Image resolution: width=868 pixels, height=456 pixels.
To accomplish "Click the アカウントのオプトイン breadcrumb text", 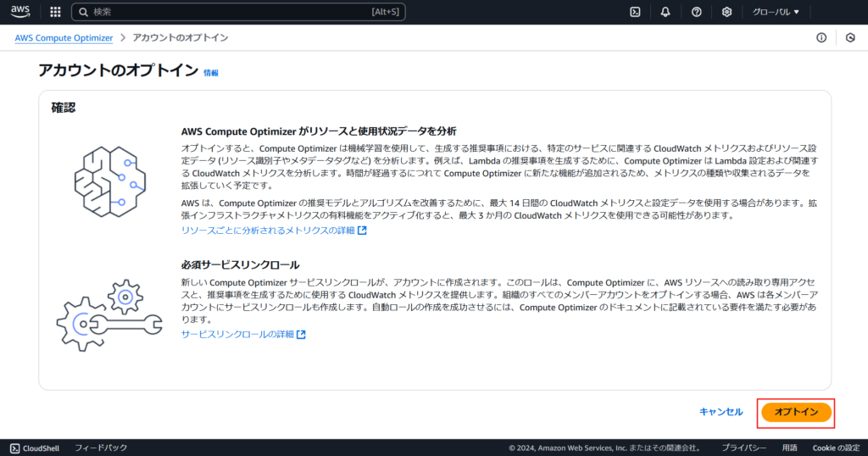I will [181, 37].
